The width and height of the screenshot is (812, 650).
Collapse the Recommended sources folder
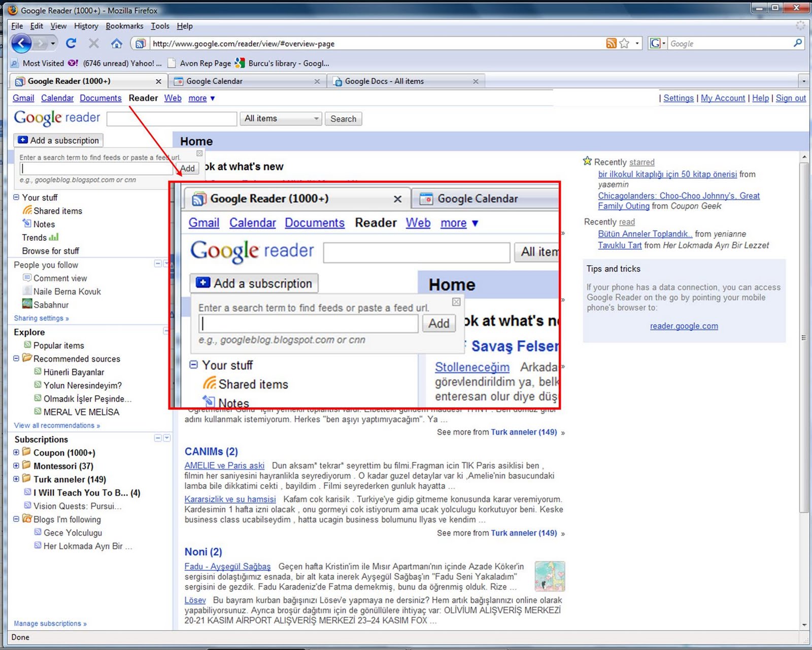pos(16,358)
